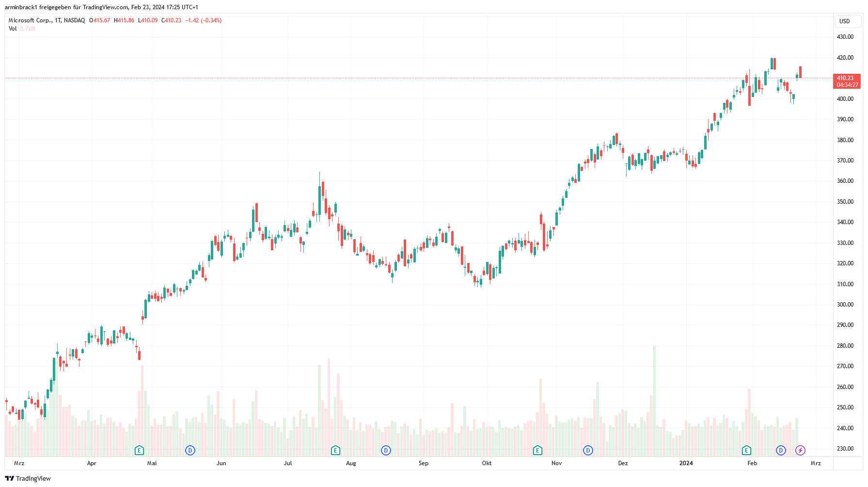This screenshot has width=868, height=487.
Task: Click the Sep label on time axis
Action: (424, 463)
